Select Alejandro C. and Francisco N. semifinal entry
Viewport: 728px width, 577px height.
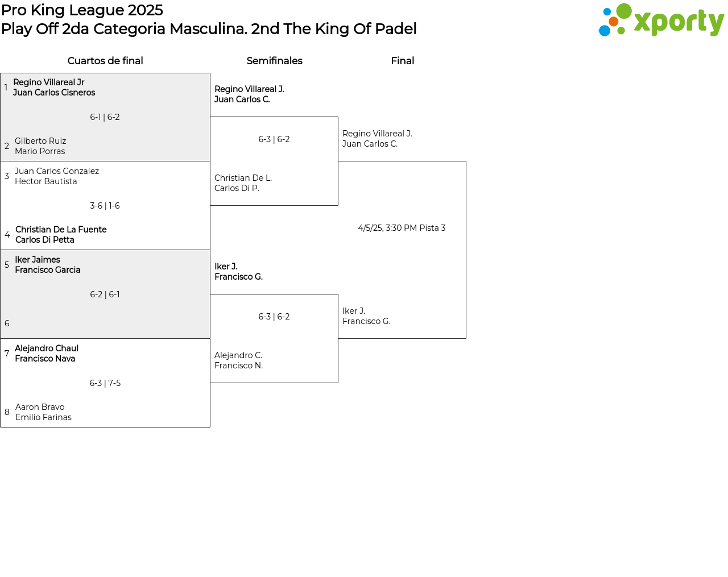(x=238, y=360)
